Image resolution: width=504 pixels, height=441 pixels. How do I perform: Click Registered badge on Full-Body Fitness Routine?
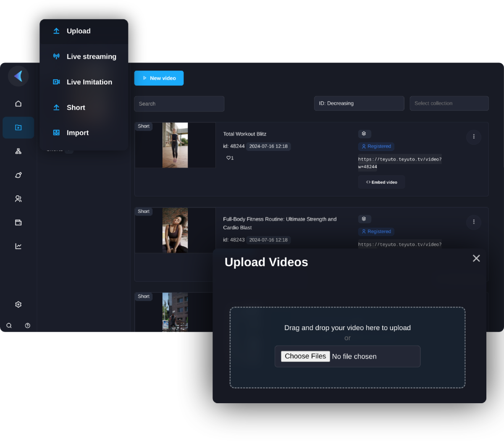(x=376, y=231)
